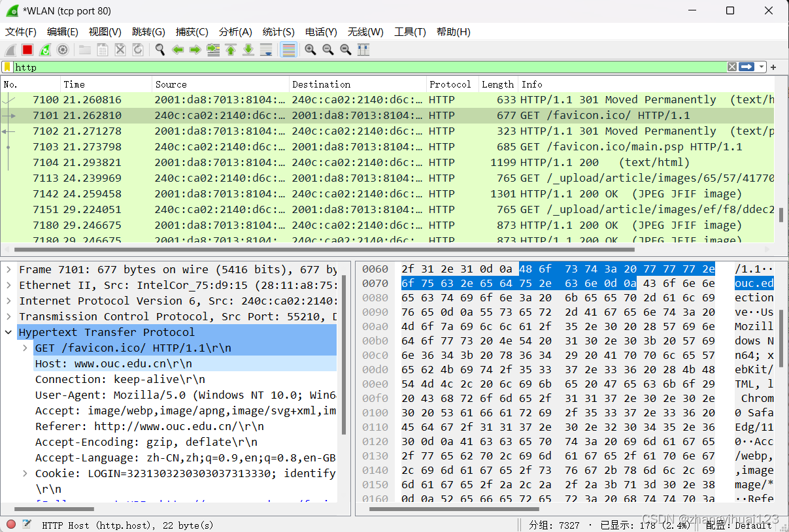Restart the current capture
Screen dimensions: 789x532
point(44,50)
